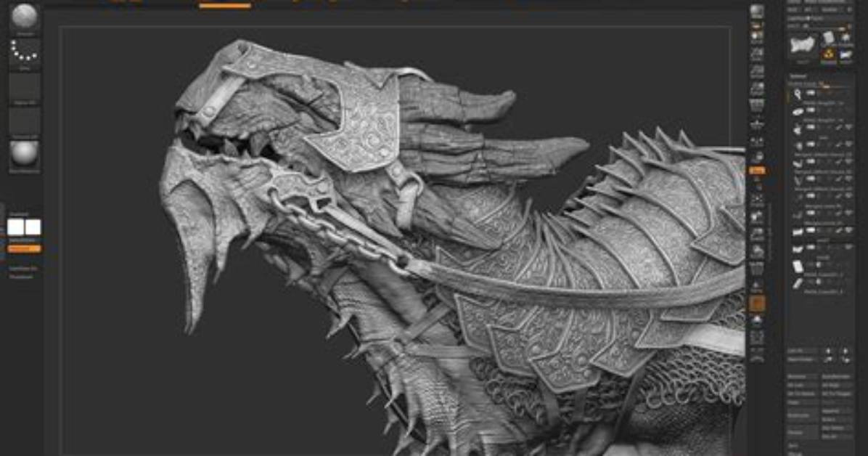Toggle the orange Alternate button
This screenshot has height=456, width=868.
(24, 249)
